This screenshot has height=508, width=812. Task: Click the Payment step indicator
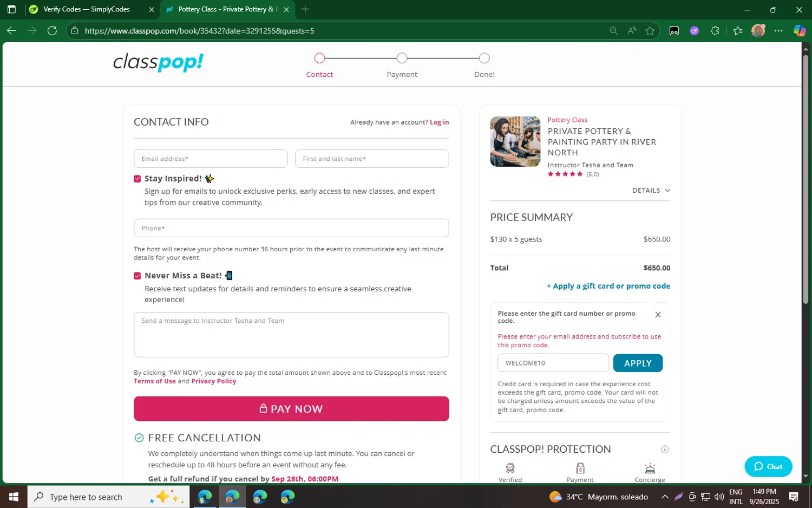click(x=402, y=58)
